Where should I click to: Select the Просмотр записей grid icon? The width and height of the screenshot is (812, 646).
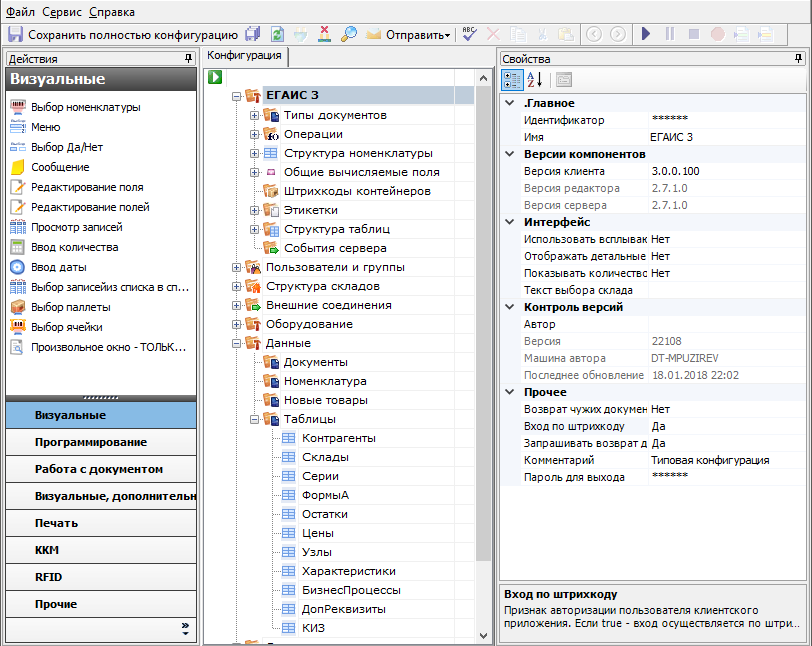click(x=18, y=227)
